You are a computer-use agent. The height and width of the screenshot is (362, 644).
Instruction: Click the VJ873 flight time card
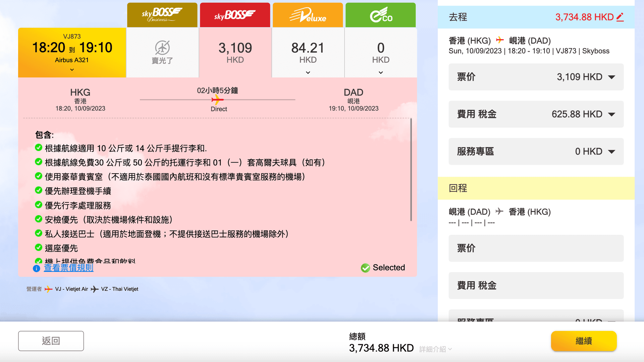72,53
